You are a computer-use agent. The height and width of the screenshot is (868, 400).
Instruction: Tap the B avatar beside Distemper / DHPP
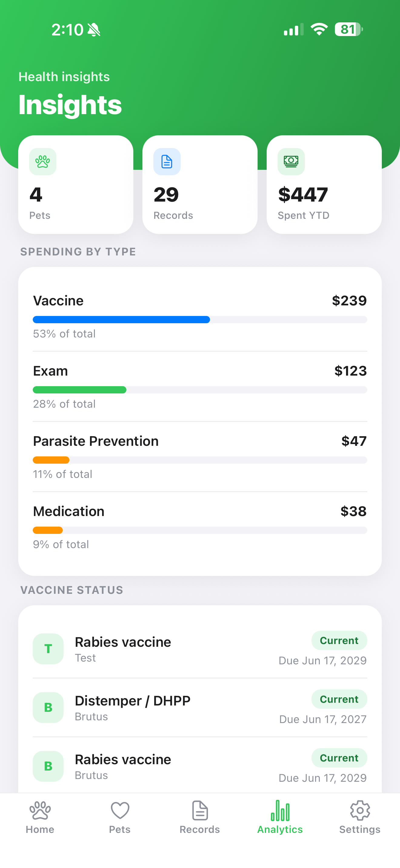(48, 707)
